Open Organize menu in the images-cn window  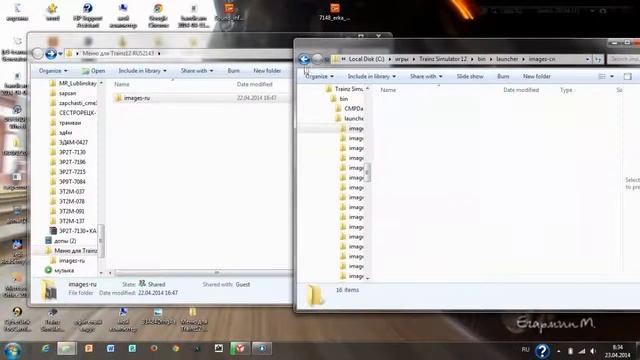click(319, 76)
